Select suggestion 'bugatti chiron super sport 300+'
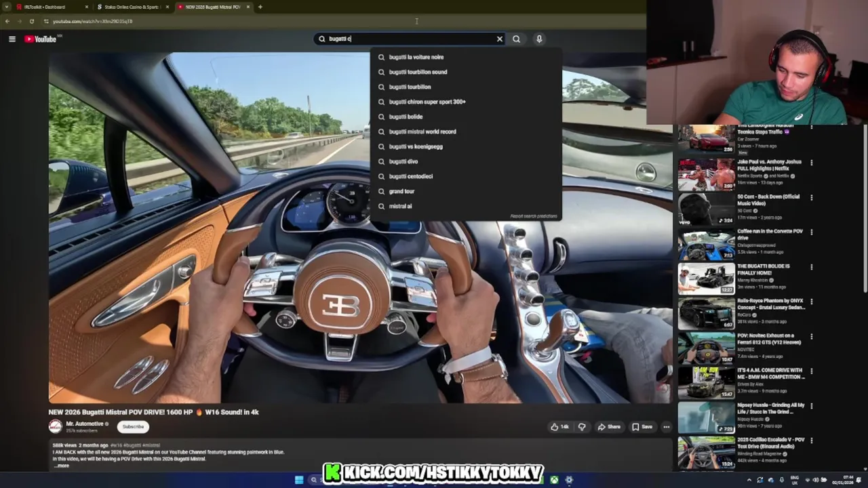Viewport: 868px width, 488px height. [466, 102]
